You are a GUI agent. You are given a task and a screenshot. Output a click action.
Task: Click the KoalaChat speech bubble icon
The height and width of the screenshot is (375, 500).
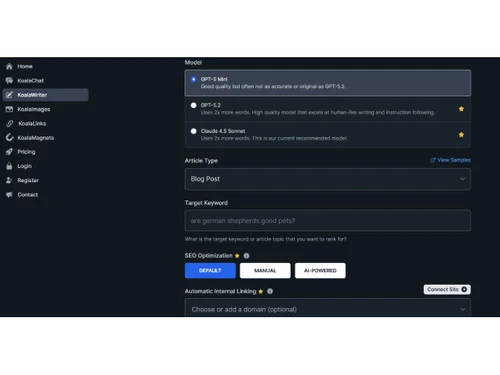(x=9, y=81)
